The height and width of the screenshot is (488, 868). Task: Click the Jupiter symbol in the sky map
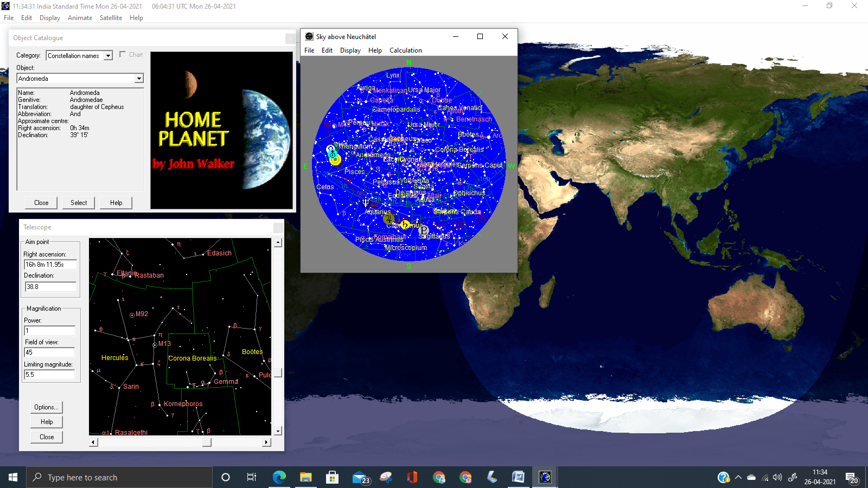pyautogui.click(x=388, y=219)
